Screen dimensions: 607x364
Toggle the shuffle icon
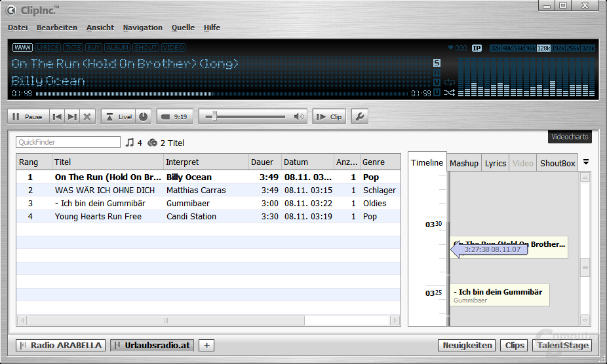click(450, 93)
